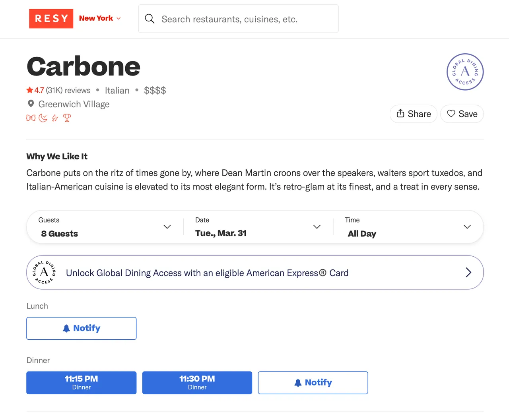Image resolution: width=509 pixels, height=420 pixels.
Task: Open the New York city dropdown
Action: (x=100, y=18)
